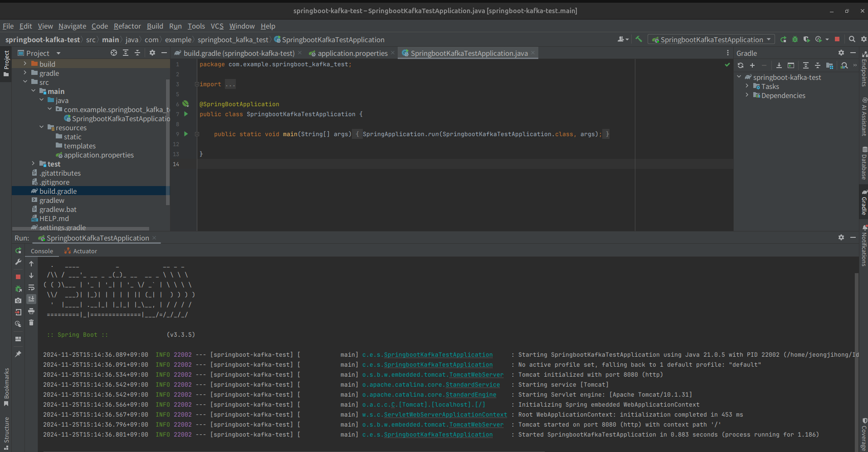This screenshot has width=868, height=452.
Task: Open the VCS menu
Action: coord(217,26)
